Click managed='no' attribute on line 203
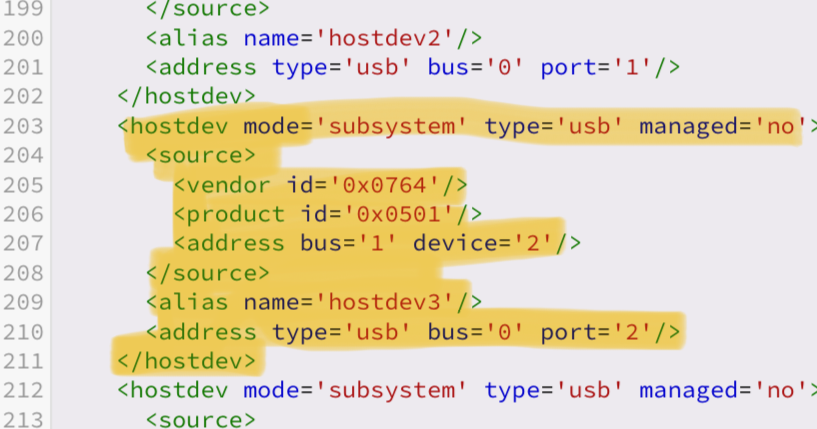The height and width of the screenshot is (429, 817). tap(723, 126)
